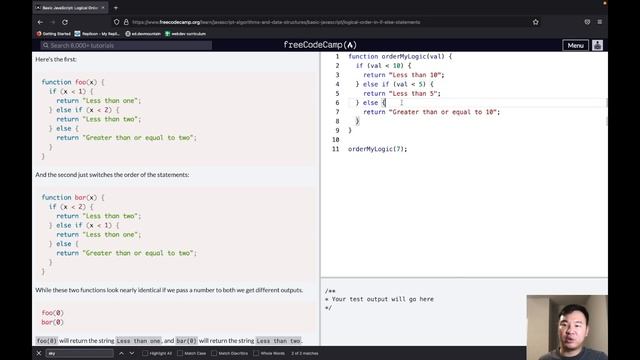The height and width of the screenshot is (360, 640).
Task: Click 'Your test output will go here'
Action: (x=382, y=299)
